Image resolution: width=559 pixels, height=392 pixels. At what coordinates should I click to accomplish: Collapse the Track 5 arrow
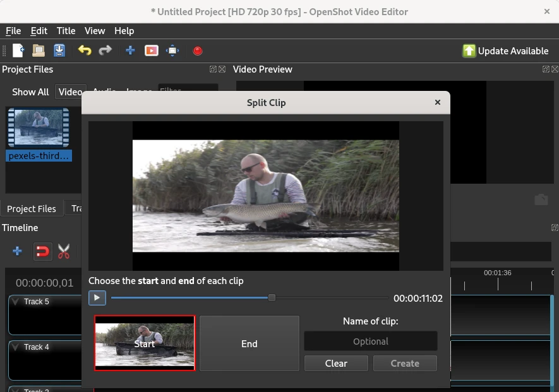coord(16,302)
